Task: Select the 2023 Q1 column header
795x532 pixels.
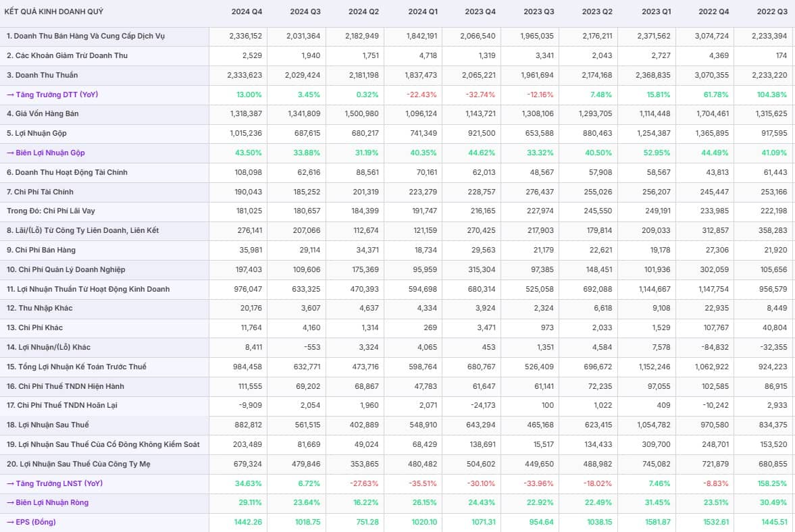Action: tap(656, 11)
